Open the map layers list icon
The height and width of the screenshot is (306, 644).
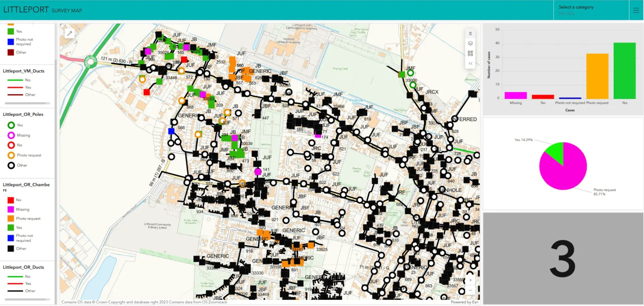470,43
